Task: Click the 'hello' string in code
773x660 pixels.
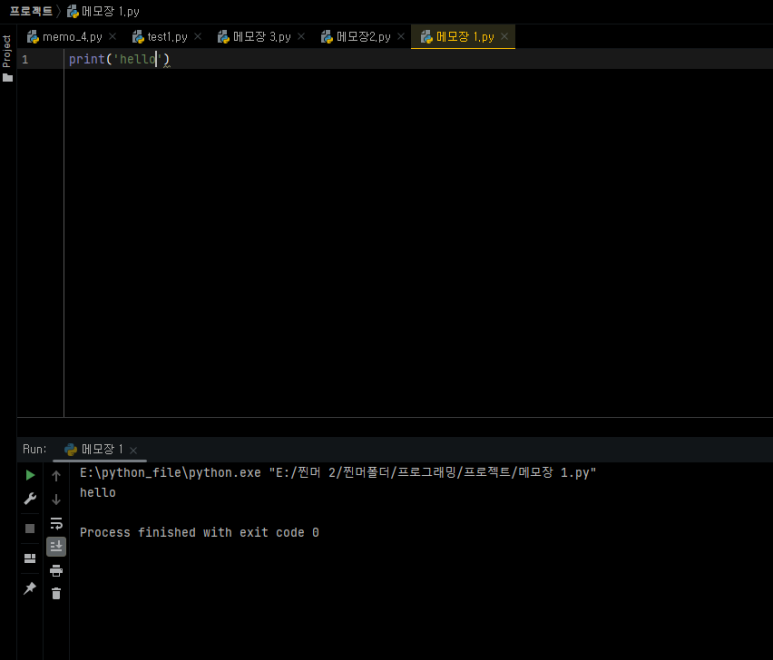Action: pyautogui.click(x=138, y=59)
